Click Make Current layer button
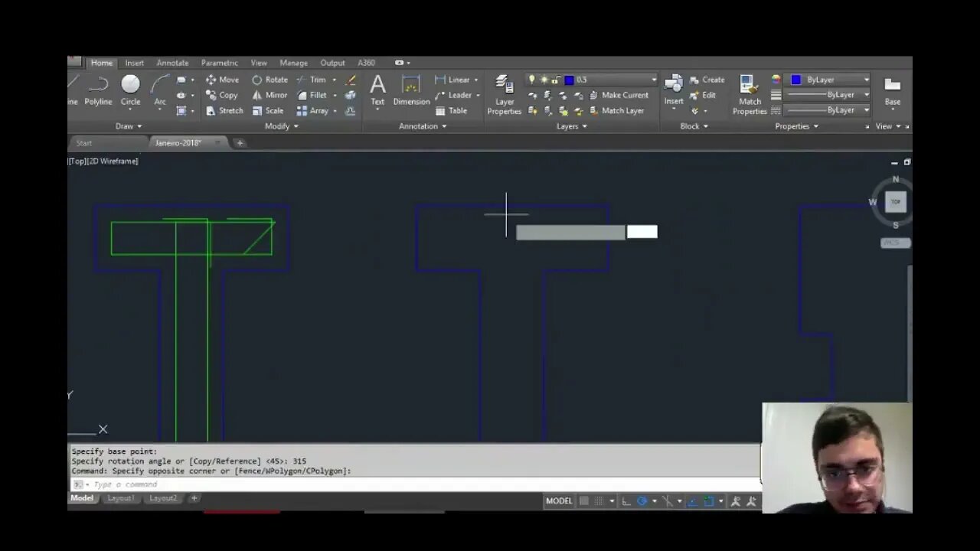Viewport: 980px width, 551px height. coord(619,95)
